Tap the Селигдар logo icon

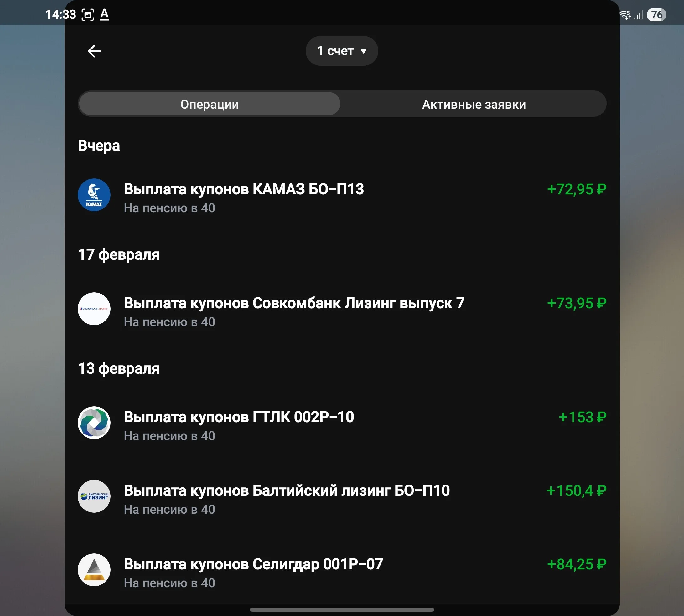(x=94, y=570)
